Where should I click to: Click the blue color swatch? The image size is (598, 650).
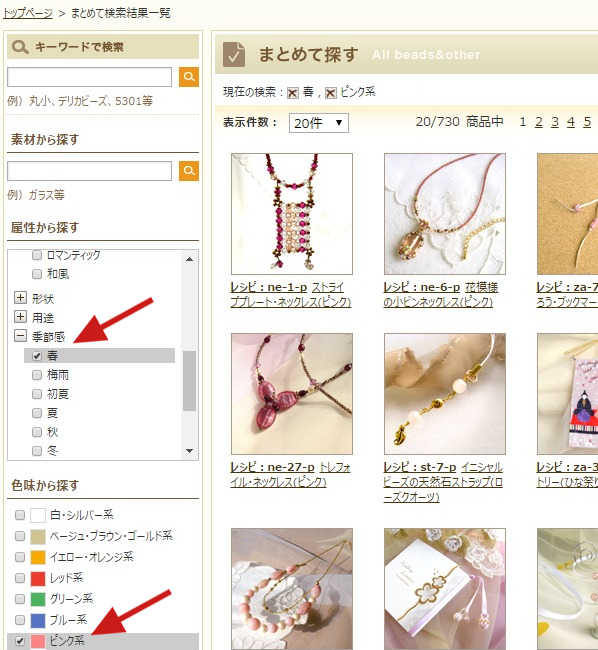[38, 620]
